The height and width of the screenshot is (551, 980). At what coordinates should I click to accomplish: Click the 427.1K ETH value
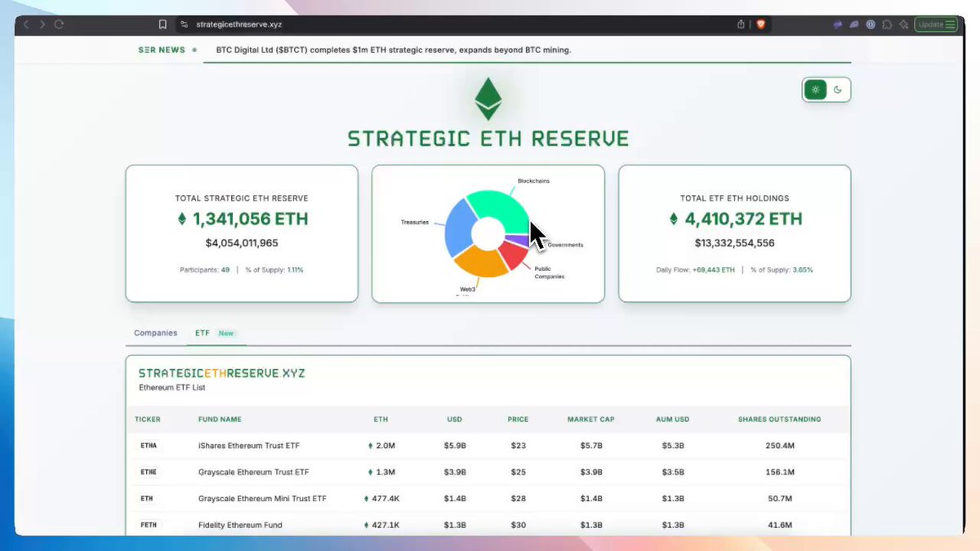point(386,525)
